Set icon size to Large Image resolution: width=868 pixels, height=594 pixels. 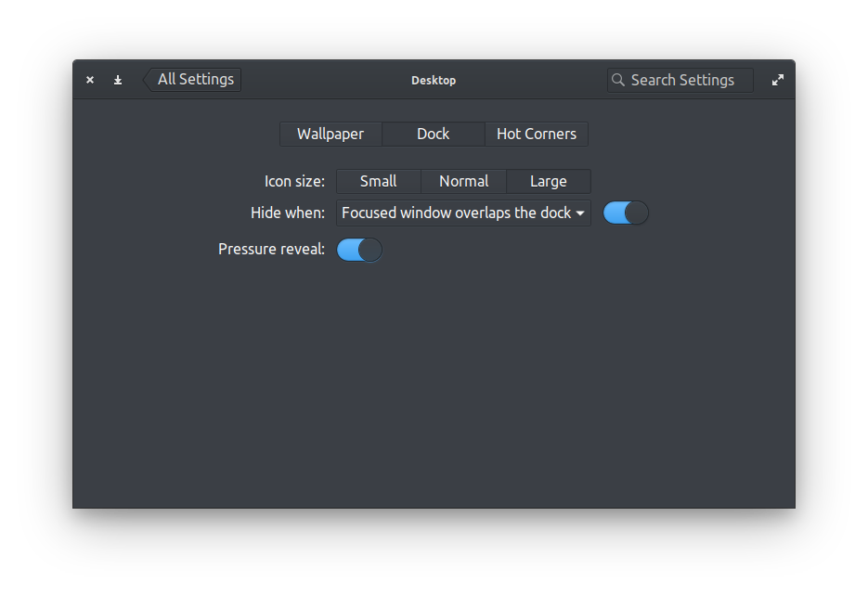(x=549, y=181)
